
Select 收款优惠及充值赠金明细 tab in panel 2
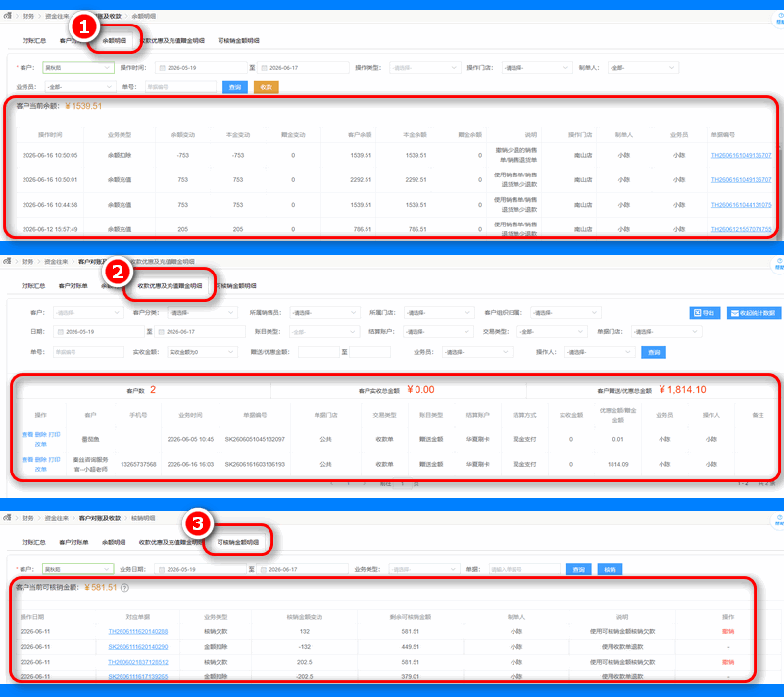click(x=170, y=286)
